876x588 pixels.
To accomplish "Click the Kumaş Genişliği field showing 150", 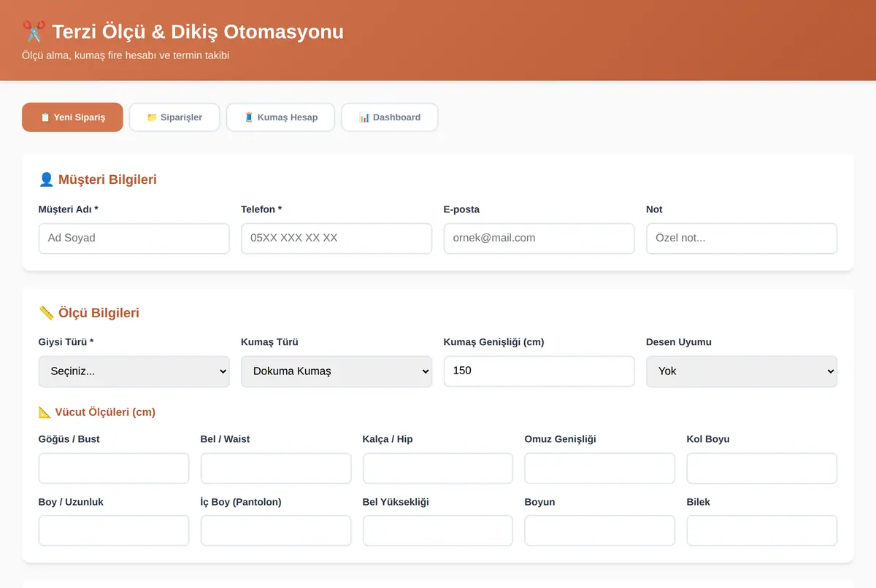I will (539, 371).
